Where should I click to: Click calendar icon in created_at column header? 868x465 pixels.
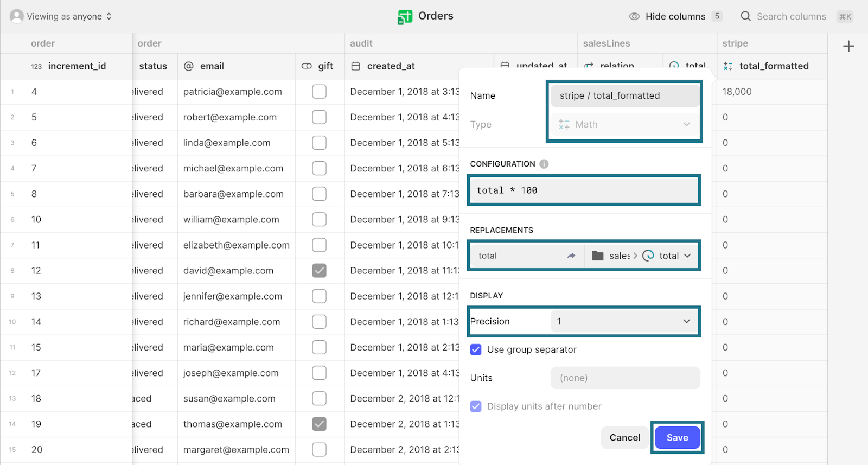coord(356,66)
